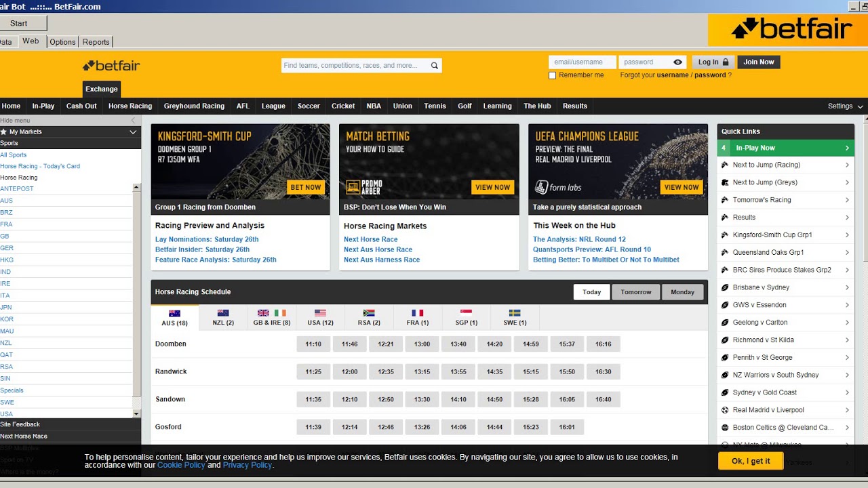Click Sandown 14:10 race time
Viewport: 868px width, 488px height.
coord(458,400)
